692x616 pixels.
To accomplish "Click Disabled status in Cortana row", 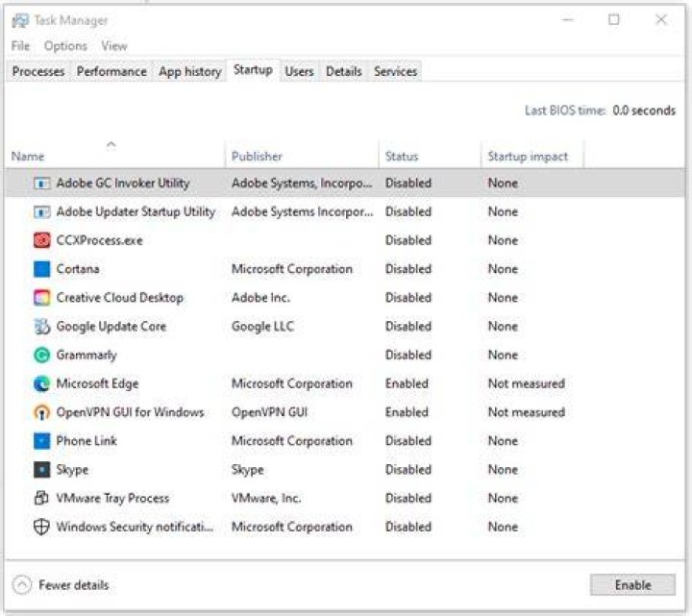I will coord(408,269).
